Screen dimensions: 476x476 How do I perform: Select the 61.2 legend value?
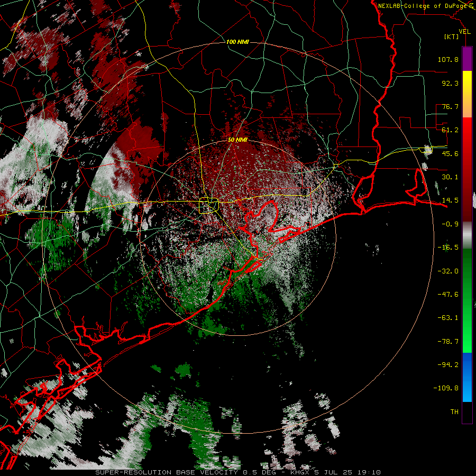450,130
